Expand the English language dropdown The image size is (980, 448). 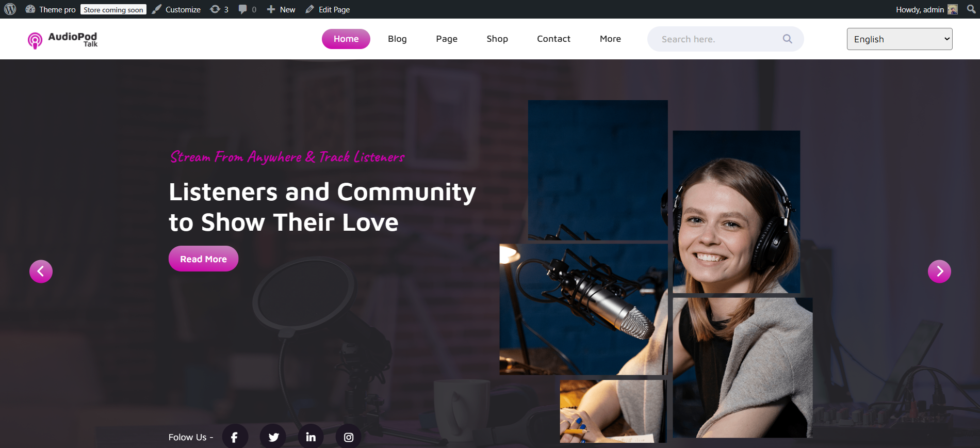click(899, 39)
